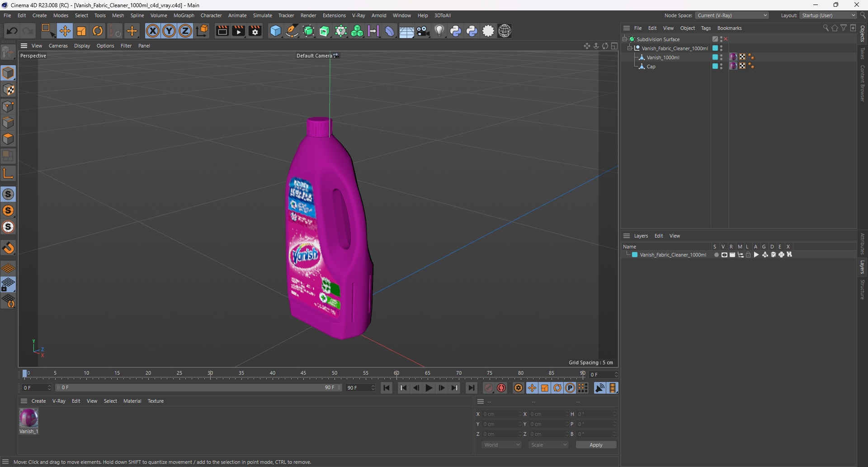Click Vanish_1000ml layer color swatch
The image size is (868, 467).
(715, 57)
